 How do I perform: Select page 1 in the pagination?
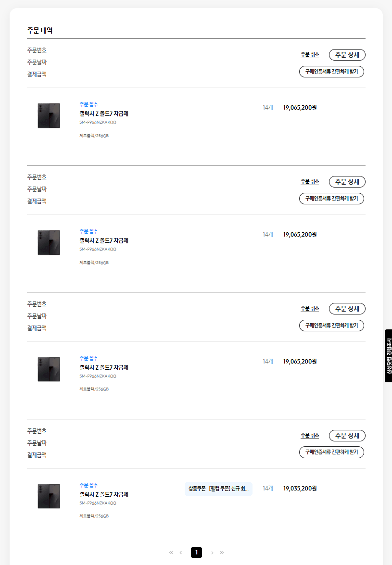click(196, 552)
